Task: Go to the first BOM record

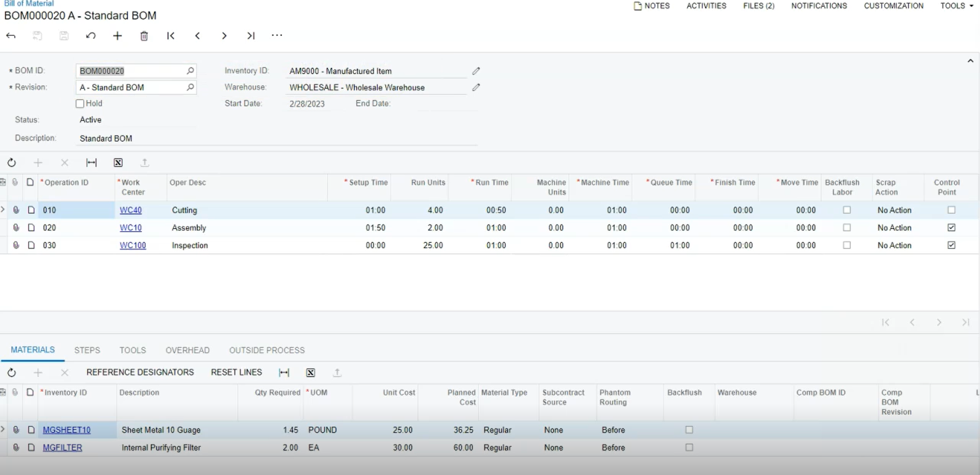Action: point(171,36)
